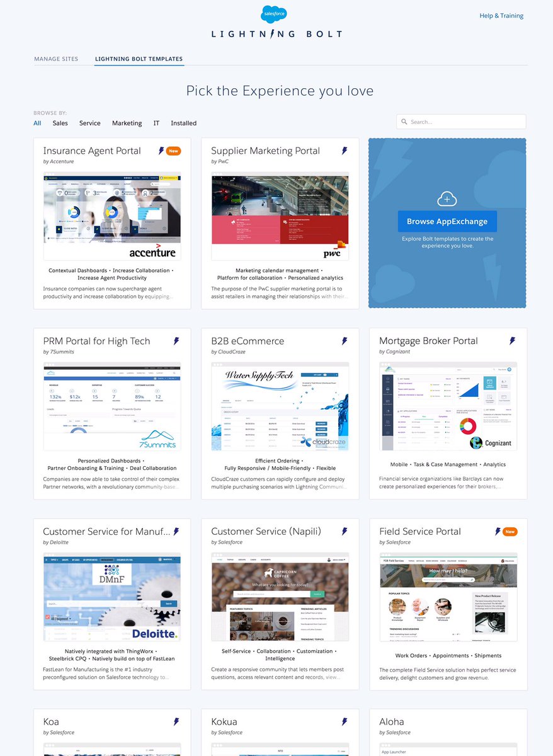Open PRM Portal for High Tech title
Image resolution: width=553 pixels, height=756 pixels.
pos(97,341)
